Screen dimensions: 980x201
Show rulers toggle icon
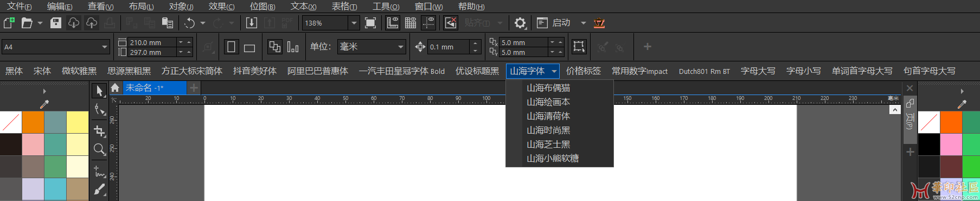(393, 23)
